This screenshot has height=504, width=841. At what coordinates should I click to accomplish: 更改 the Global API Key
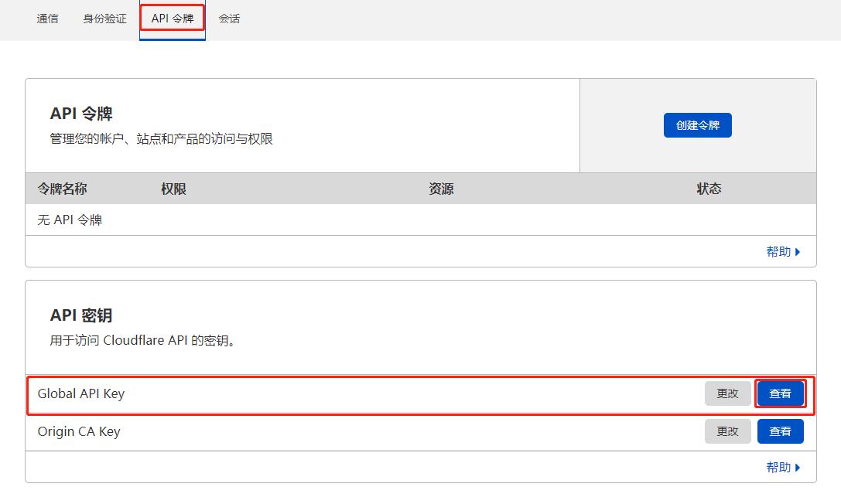pyautogui.click(x=727, y=393)
